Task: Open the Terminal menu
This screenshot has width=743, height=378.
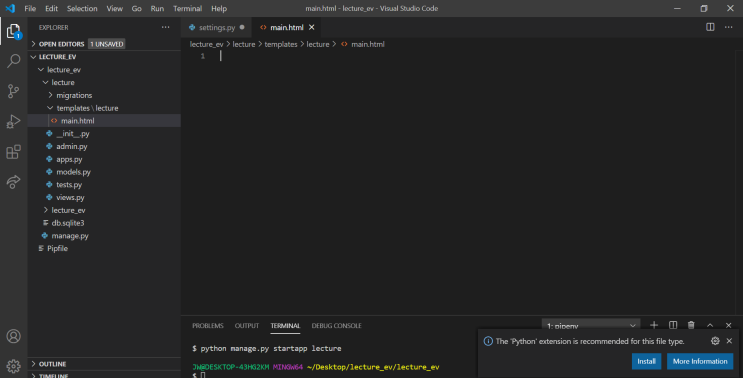Action: pos(187,9)
